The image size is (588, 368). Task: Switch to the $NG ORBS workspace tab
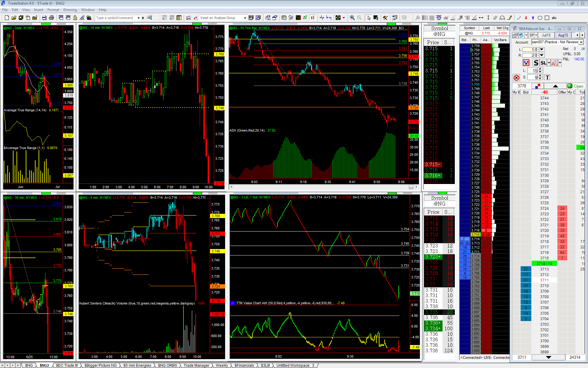pyautogui.click(x=167, y=365)
